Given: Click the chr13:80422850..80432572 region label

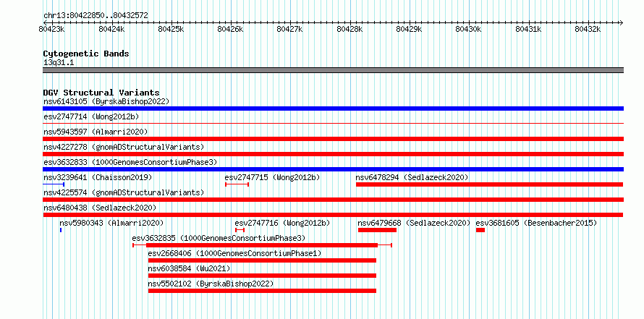Looking at the screenshot, I should click(96, 16).
